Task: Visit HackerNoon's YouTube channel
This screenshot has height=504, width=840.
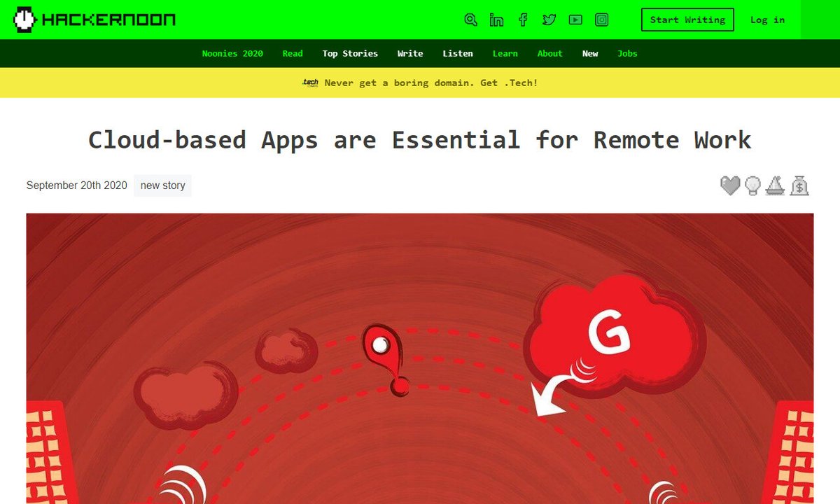Action: coord(575,20)
